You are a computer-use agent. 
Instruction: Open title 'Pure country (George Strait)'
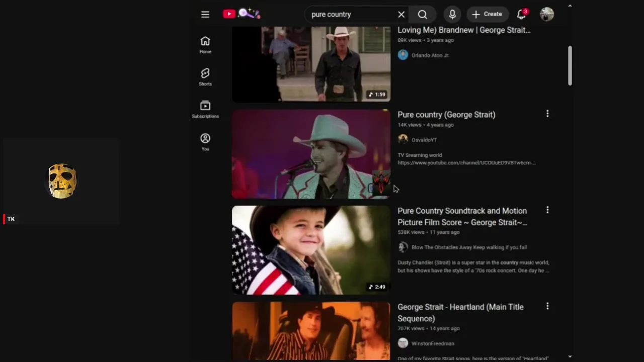click(447, 115)
